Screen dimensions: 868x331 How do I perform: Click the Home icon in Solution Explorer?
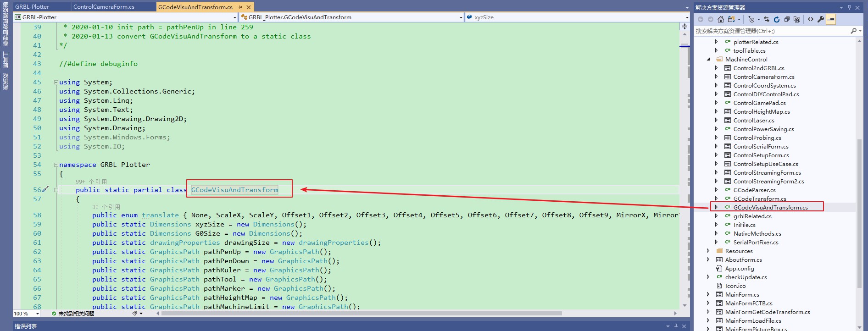click(720, 19)
